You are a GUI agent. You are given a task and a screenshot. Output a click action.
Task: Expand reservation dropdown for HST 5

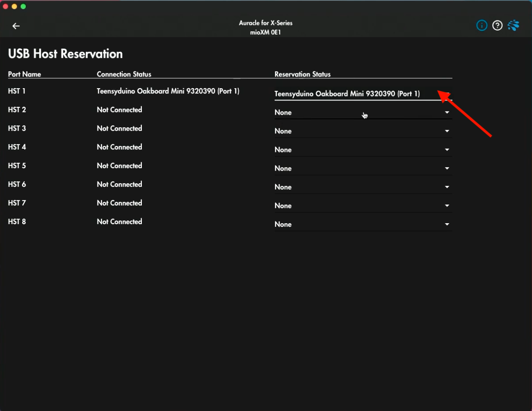tap(363, 169)
